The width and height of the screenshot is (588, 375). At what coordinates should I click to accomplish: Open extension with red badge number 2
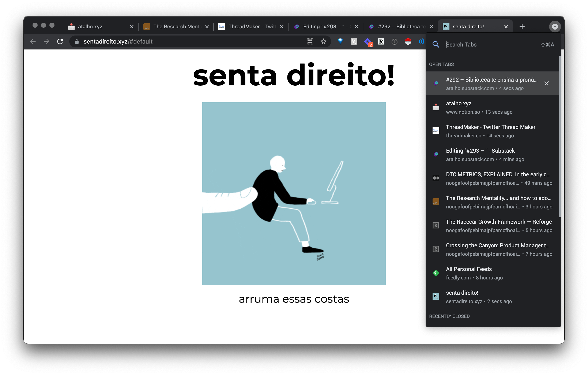pyautogui.click(x=368, y=42)
